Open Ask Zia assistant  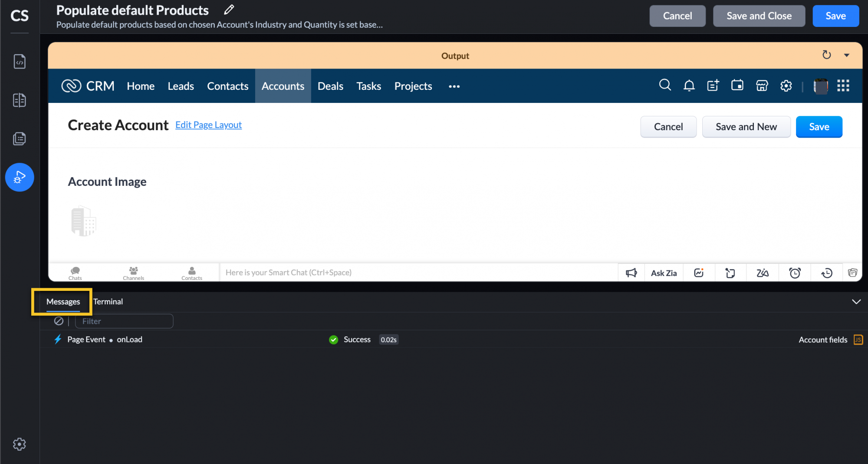coord(664,273)
